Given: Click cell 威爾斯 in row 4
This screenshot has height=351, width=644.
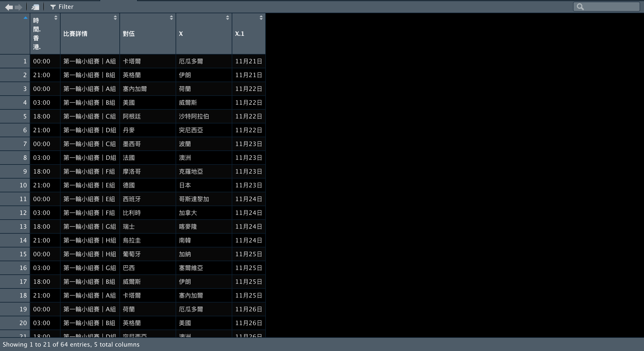Looking at the screenshot, I should 204,102.
